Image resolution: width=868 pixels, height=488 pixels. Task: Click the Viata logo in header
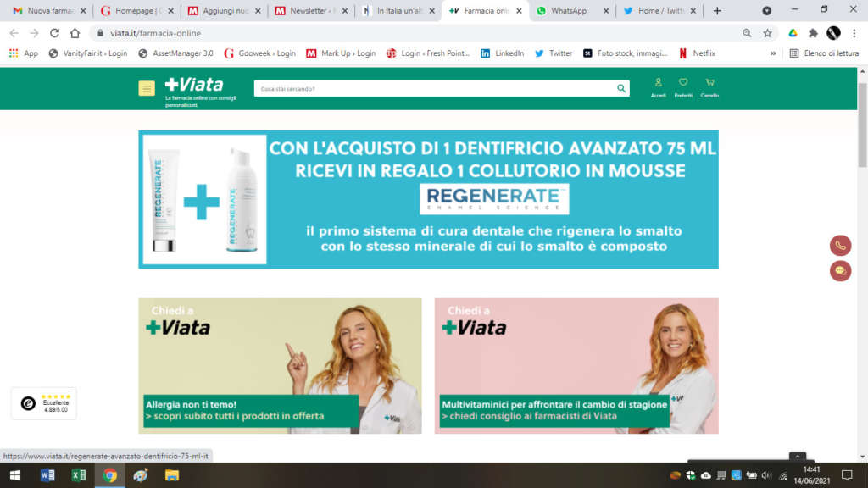coord(194,85)
